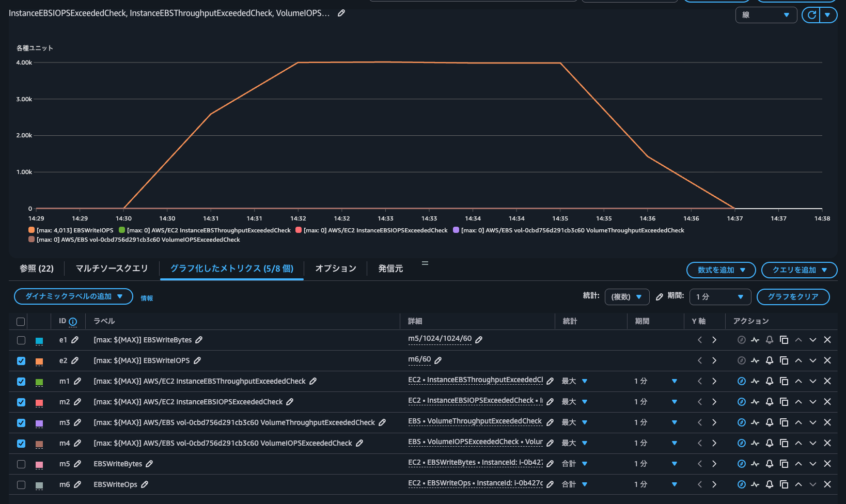Uncheck the m1 InstanceEBSThroughputExceededCheck metric
Image resolution: width=846 pixels, height=504 pixels.
pyautogui.click(x=21, y=382)
